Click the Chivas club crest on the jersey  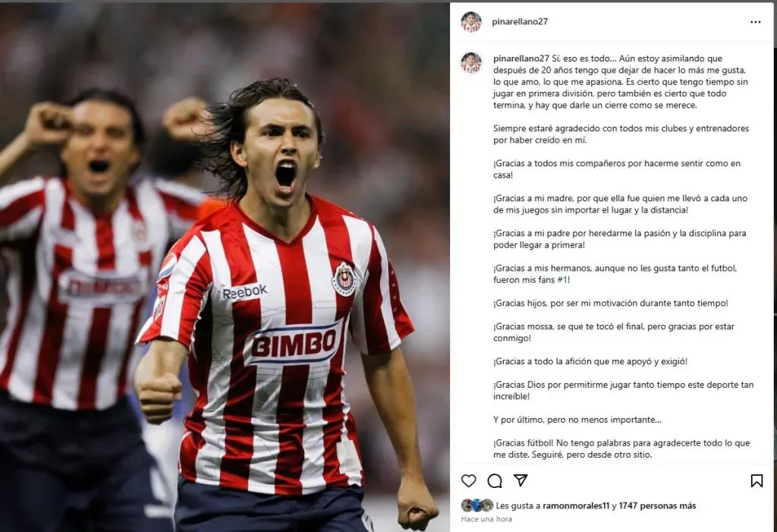(x=344, y=279)
